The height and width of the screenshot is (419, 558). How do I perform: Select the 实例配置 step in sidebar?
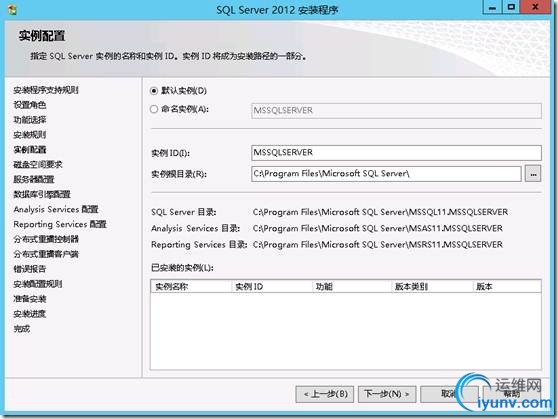30,150
